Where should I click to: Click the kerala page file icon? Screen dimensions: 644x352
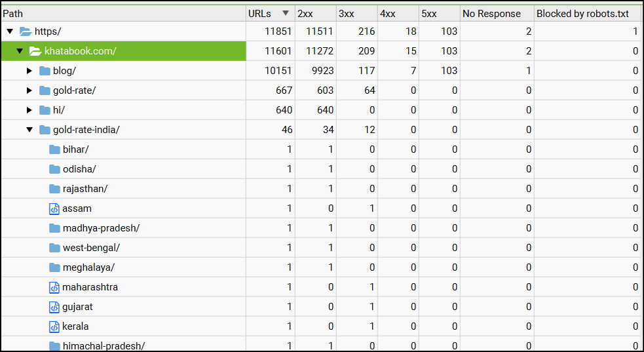(54, 326)
